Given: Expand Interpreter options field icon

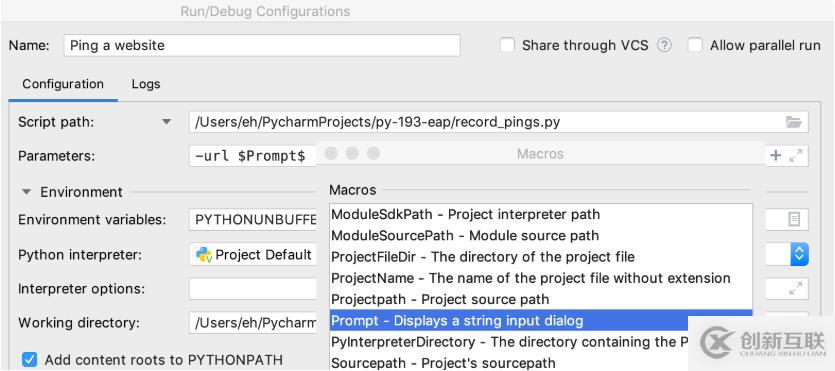Looking at the screenshot, I should pos(796,288).
